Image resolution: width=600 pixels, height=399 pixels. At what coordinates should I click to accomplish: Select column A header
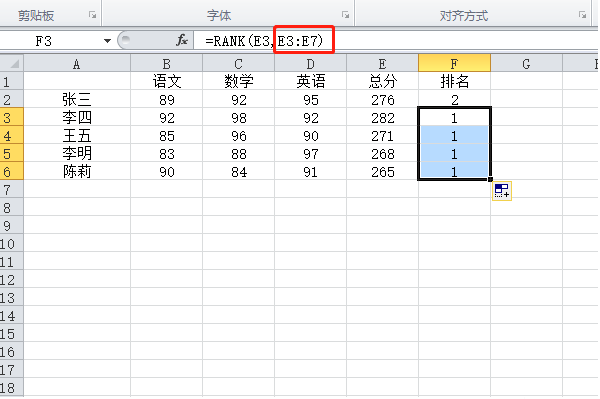point(77,64)
